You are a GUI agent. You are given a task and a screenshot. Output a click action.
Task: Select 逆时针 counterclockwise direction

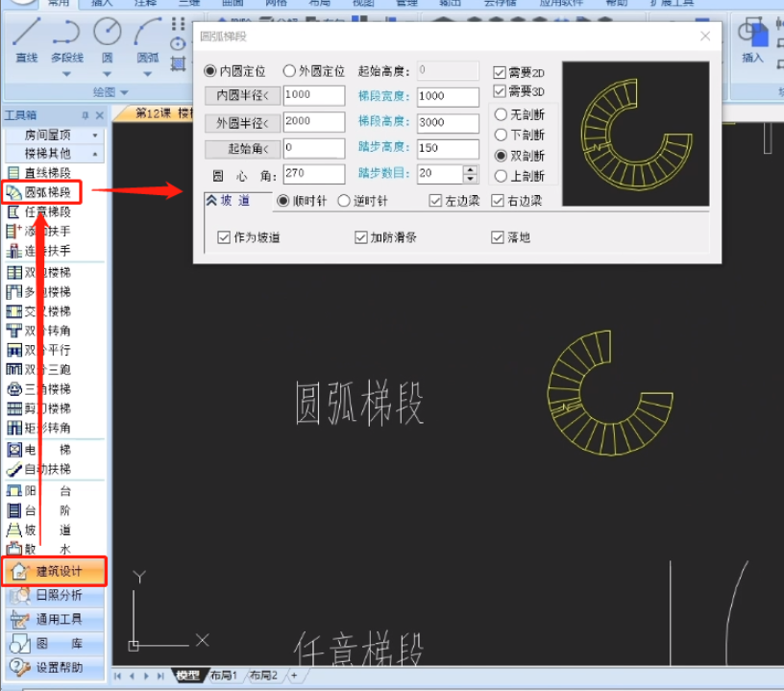[344, 201]
